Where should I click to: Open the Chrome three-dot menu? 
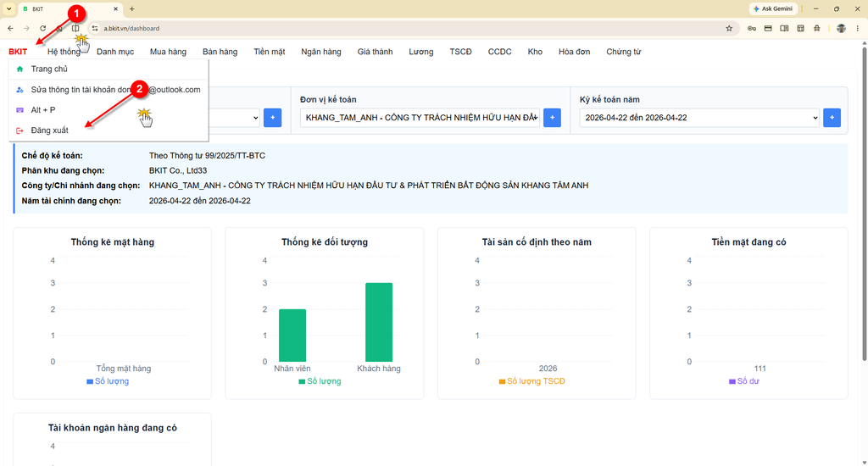click(858, 28)
